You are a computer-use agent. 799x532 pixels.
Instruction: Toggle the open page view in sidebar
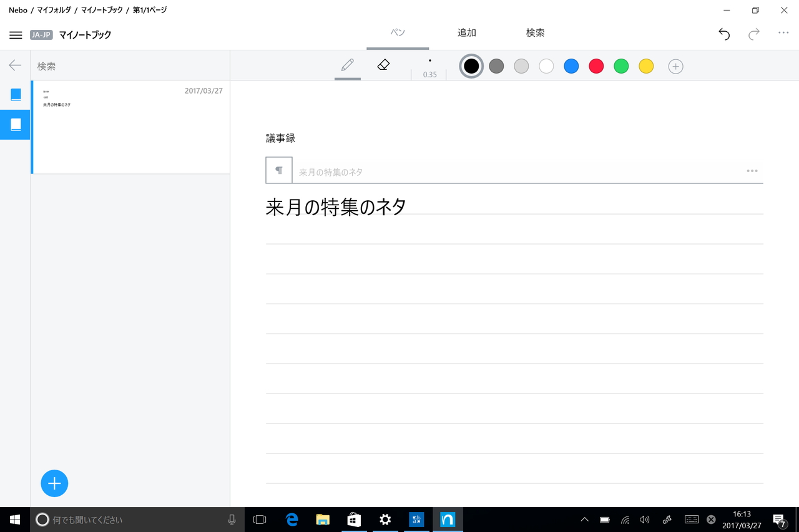[15, 124]
